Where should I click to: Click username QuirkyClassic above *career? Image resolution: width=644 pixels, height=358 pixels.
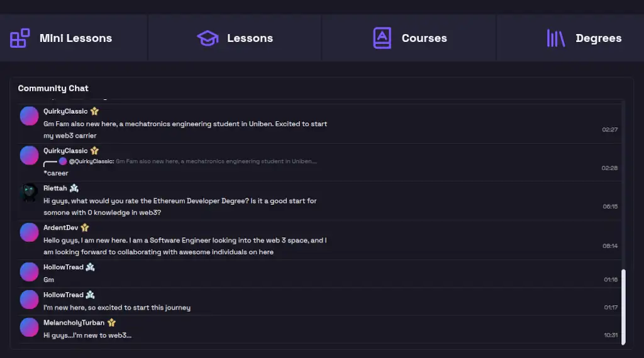tap(65, 151)
